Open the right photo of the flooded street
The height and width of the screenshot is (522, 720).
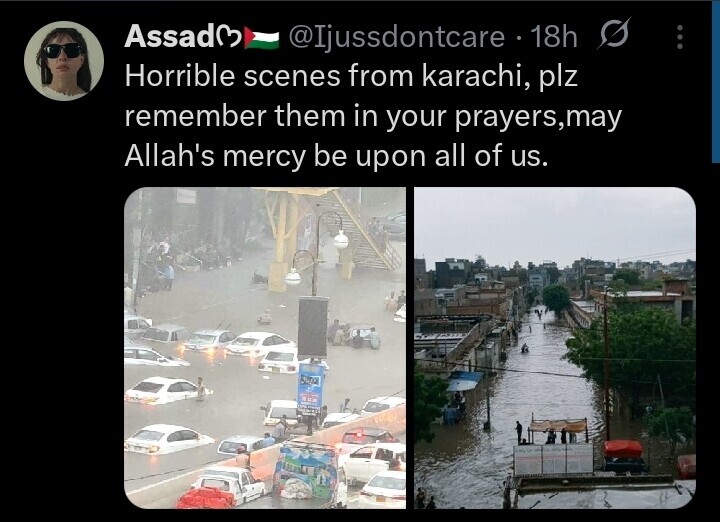555,348
